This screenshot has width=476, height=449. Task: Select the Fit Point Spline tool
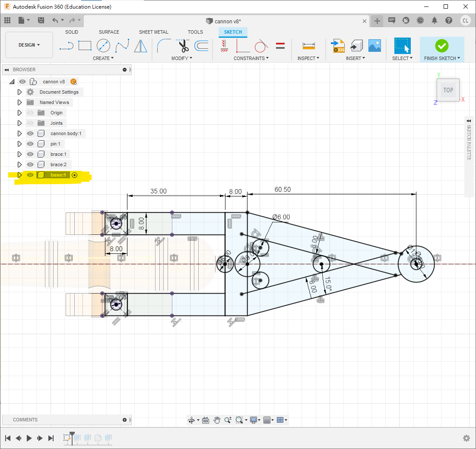(x=122, y=45)
